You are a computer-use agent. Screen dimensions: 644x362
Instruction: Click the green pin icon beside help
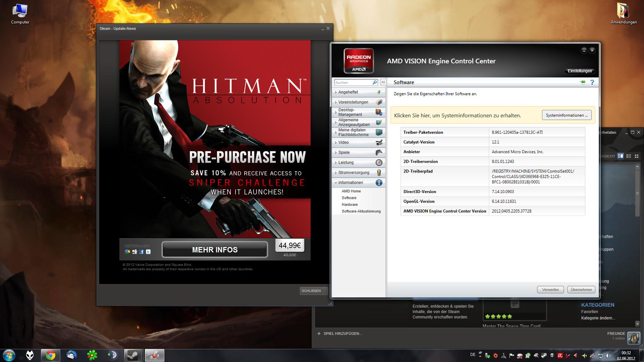[x=583, y=82]
